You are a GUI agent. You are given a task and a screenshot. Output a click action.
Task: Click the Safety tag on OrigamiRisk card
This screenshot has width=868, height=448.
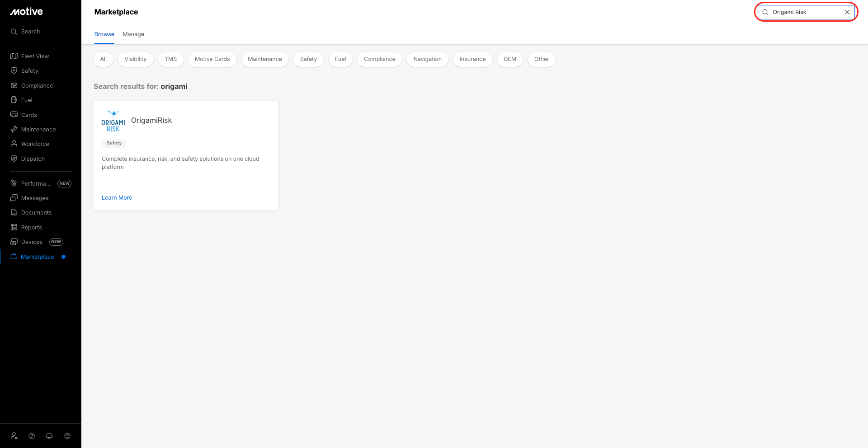point(114,143)
